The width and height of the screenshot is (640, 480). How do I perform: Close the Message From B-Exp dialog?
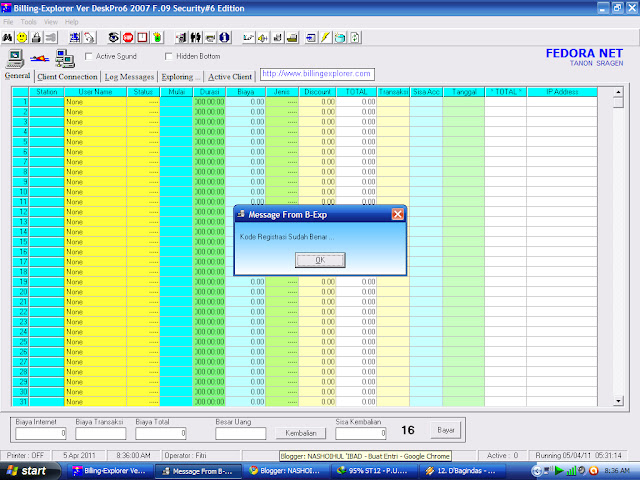tap(398, 214)
